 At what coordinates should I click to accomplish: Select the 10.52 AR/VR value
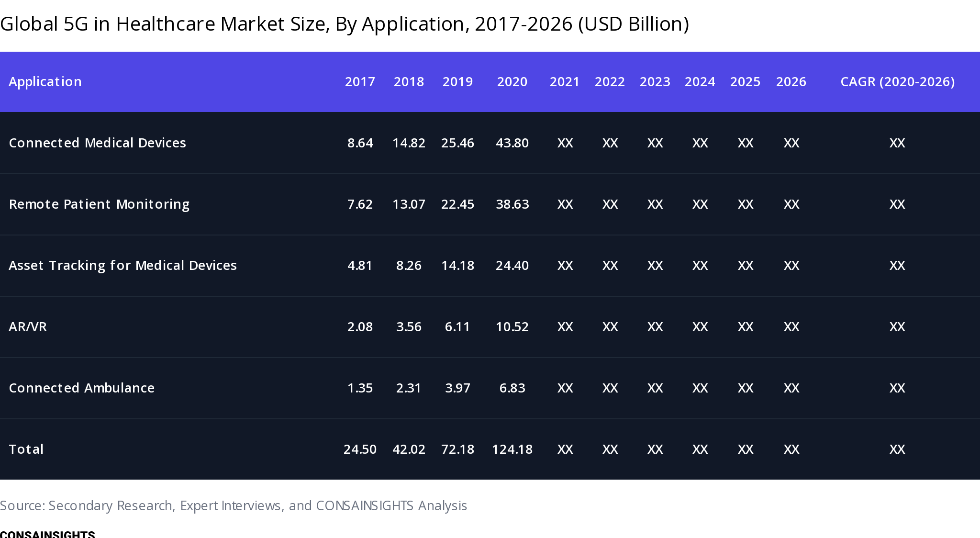512,327
